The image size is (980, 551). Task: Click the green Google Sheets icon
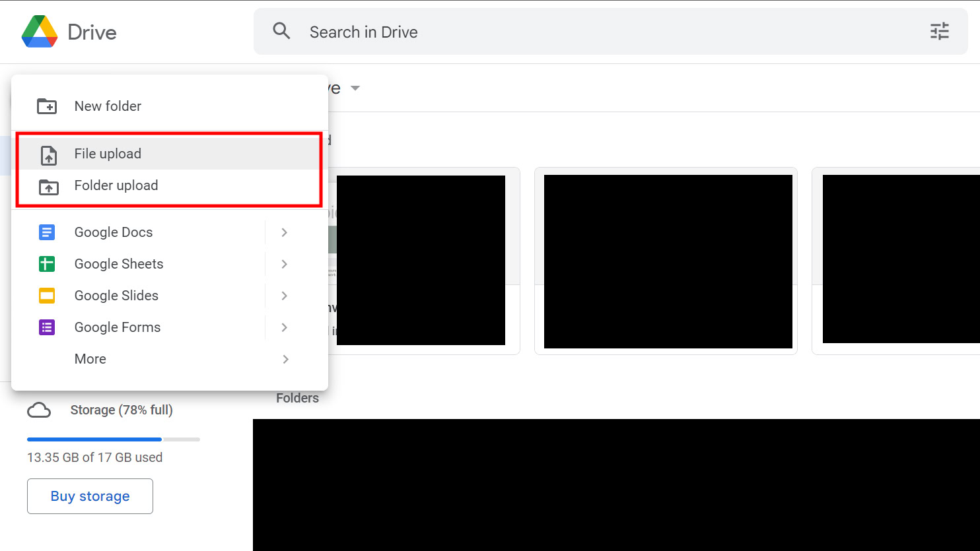[x=47, y=264]
